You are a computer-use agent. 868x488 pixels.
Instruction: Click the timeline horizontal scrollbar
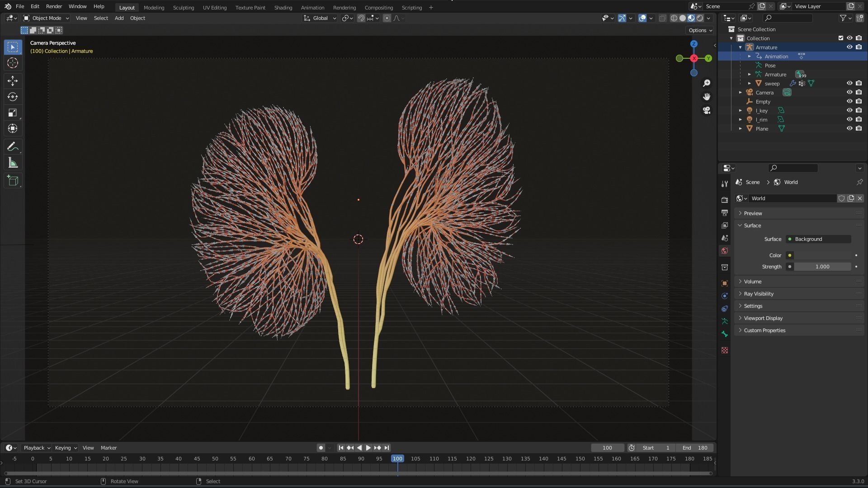tap(357, 473)
